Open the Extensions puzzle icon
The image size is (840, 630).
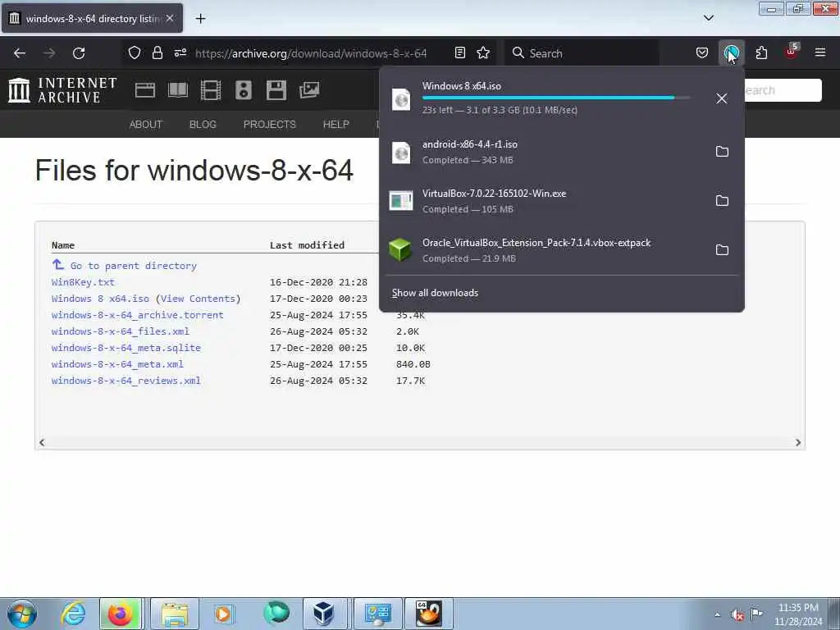click(761, 52)
